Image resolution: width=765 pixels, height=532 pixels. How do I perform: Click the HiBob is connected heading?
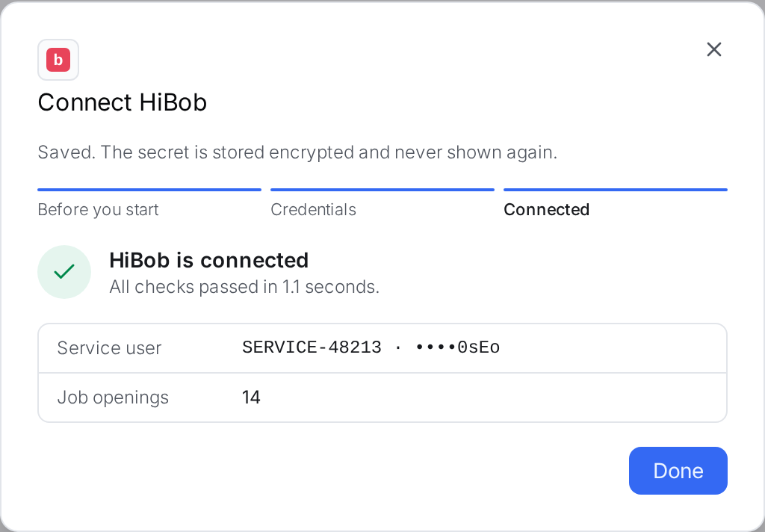pyautogui.click(x=209, y=260)
